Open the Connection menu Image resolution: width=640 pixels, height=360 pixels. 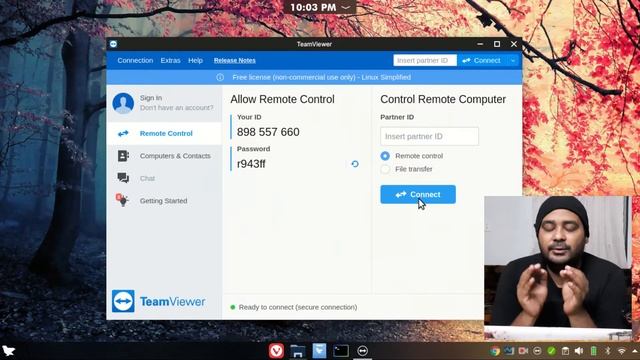pyautogui.click(x=135, y=60)
